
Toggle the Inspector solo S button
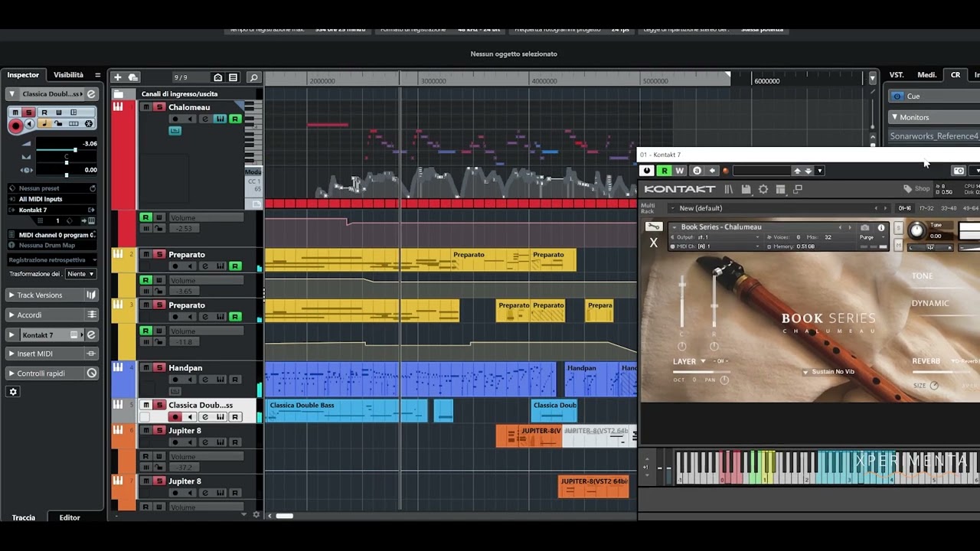point(29,112)
